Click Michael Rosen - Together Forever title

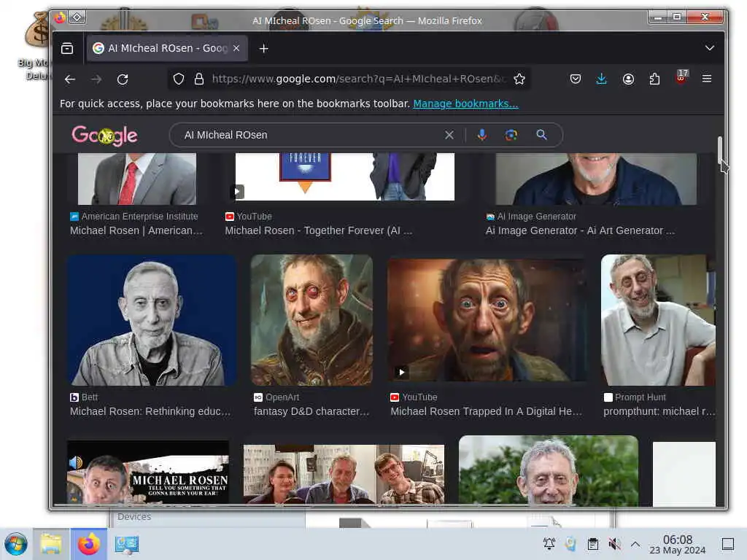pos(319,230)
